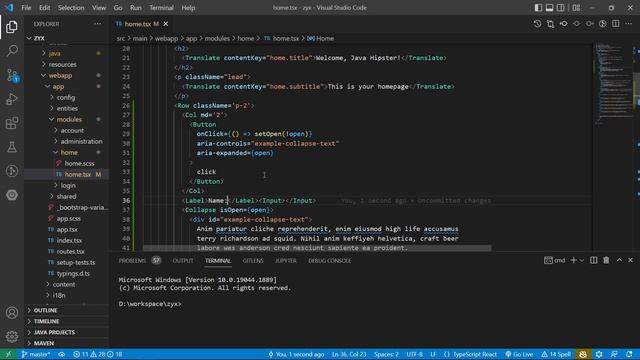Open the Selection menu
The height and width of the screenshot is (360, 640).
[x=71, y=8]
